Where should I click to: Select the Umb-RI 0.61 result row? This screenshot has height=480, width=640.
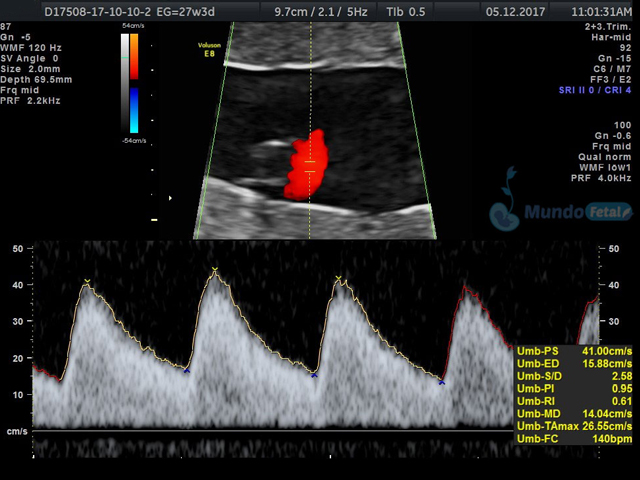(573, 401)
